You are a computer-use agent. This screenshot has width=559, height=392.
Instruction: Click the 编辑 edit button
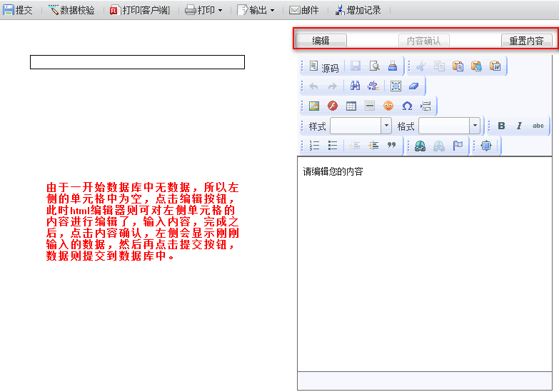click(321, 41)
